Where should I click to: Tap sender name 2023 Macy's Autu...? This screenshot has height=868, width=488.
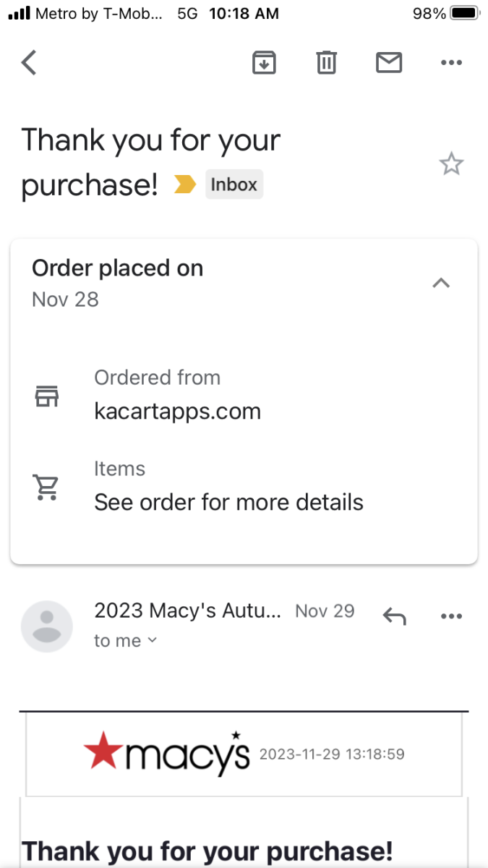pos(187,611)
